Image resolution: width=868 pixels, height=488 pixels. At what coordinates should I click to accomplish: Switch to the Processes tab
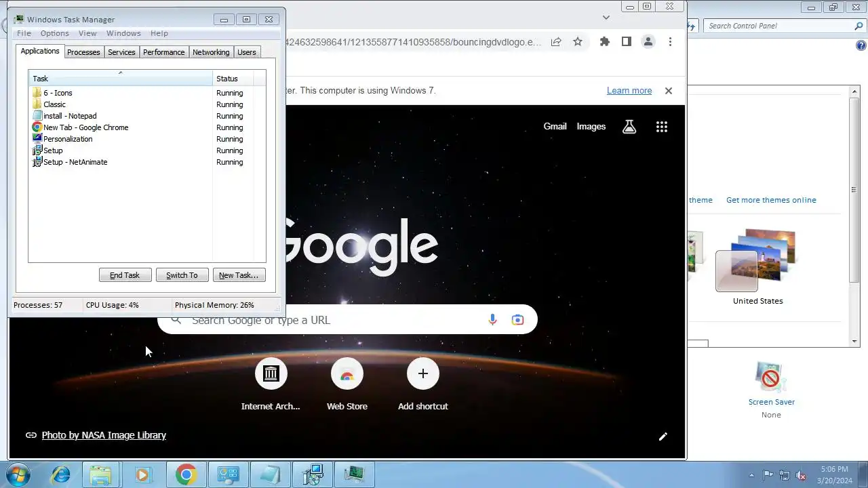pyautogui.click(x=83, y=52)
